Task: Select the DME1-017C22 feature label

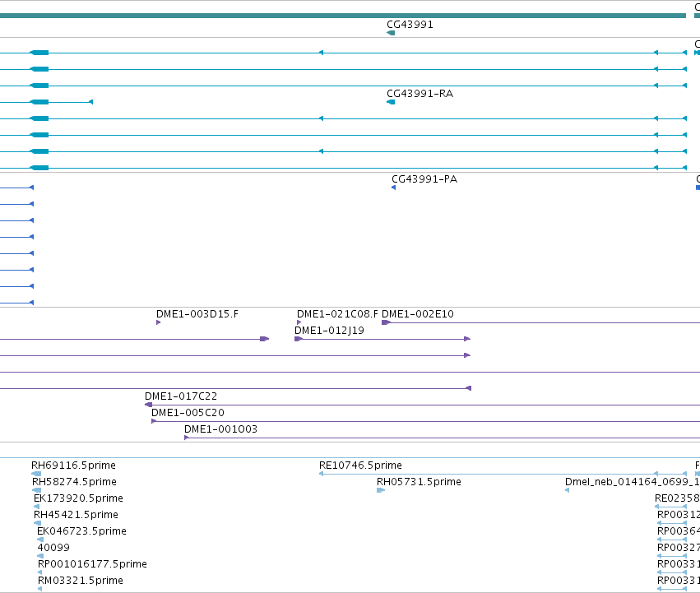Action: tap(181, 396)
